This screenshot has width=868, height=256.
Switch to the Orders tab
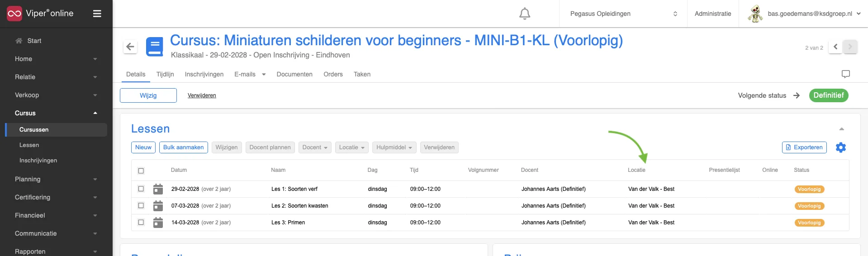coord(333,74)
